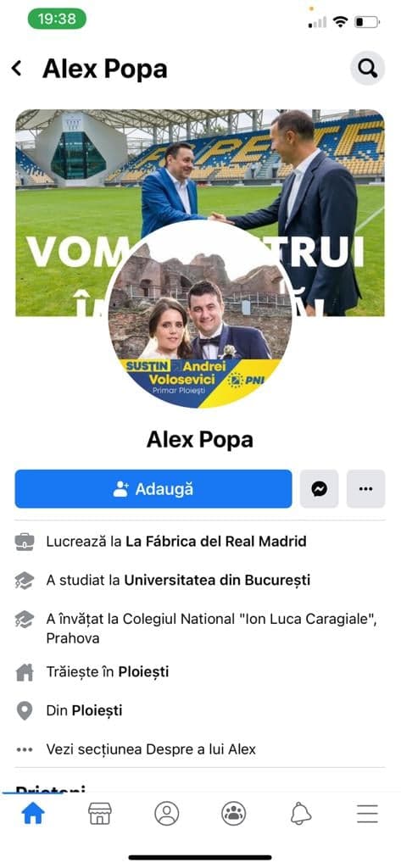401x868 pixels.
Task: Open the hamburger menu in bottom bar
Action: point(367,814)
